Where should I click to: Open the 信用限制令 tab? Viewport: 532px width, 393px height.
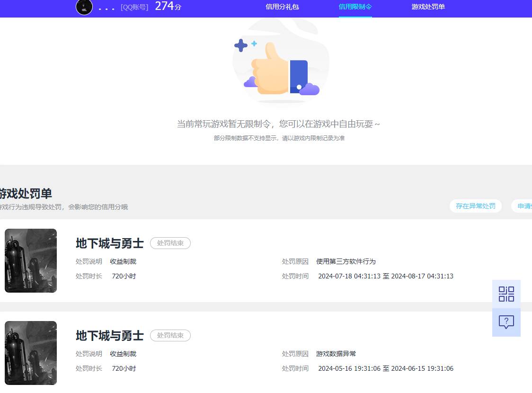click(x=355, y=7)
